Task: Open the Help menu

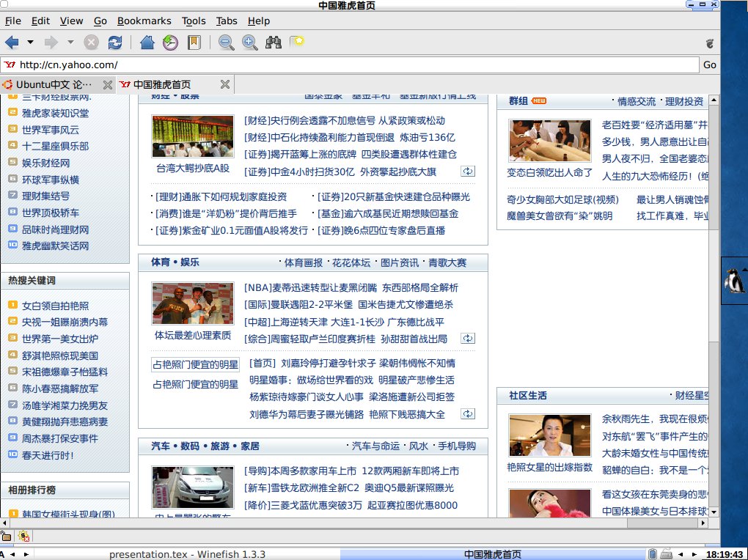Action: point(259,21)
